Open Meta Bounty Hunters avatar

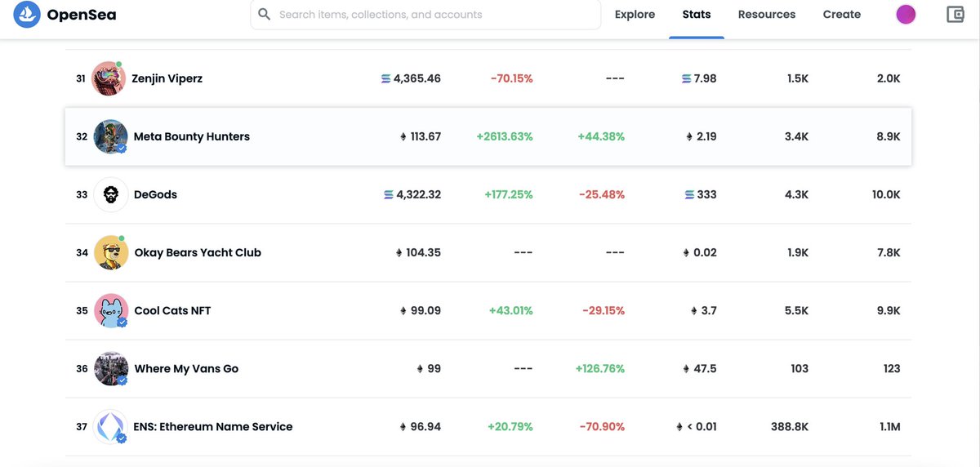[110, 136]
